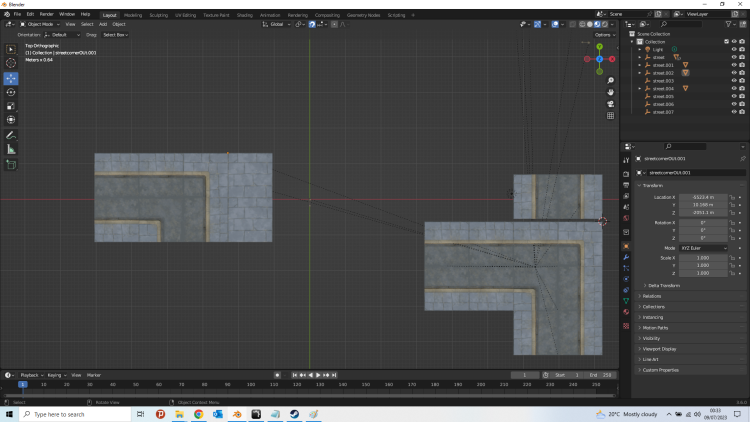Select the Transform tool
Viewport: 750px width, 422px height.
pos(11,120)
